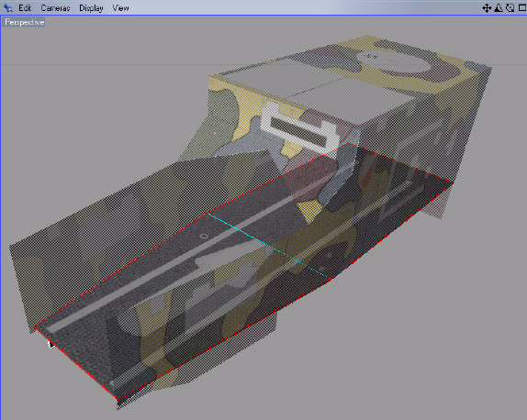This screenshot has height=420, width=527.
Task: Select the cyan highlighted edge on the model
Action: point(267,245)
